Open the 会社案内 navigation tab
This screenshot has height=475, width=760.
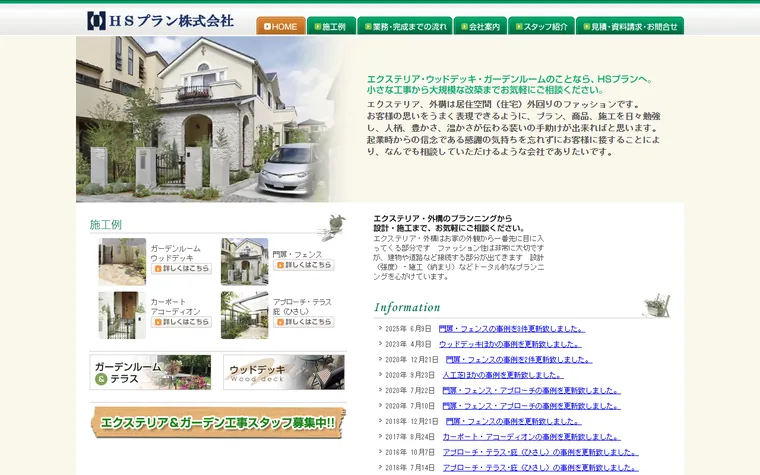click(x=480, y=26)
